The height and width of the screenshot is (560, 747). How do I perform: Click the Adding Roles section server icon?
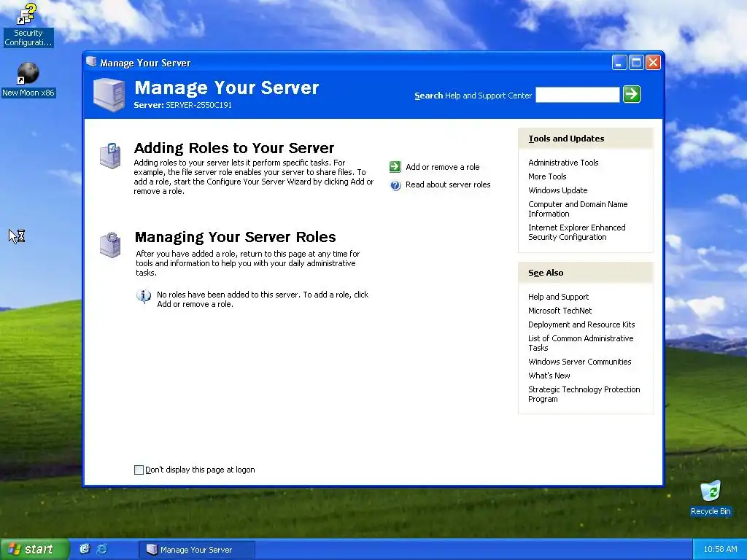[111, 155]
